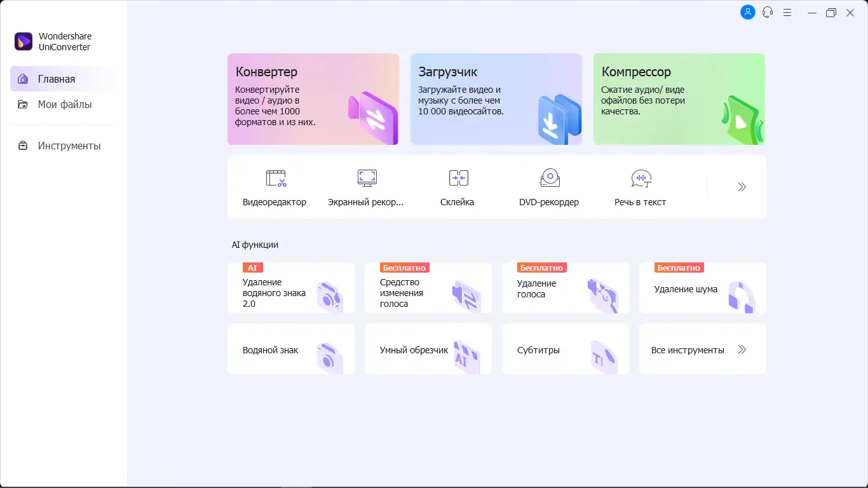Open the Умный обрезчик card
This screenshot has height=488, width=868.
tap(428, 349)
